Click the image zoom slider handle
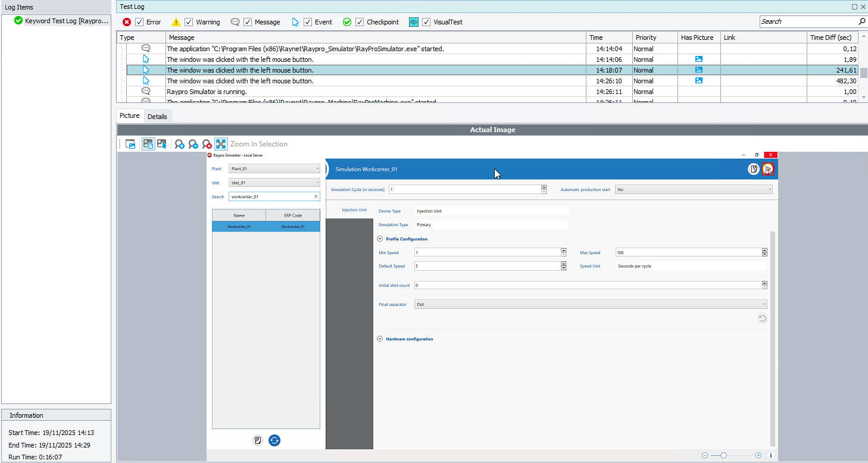The width and height of the screenshot is (868, 463). click(723, 455)
